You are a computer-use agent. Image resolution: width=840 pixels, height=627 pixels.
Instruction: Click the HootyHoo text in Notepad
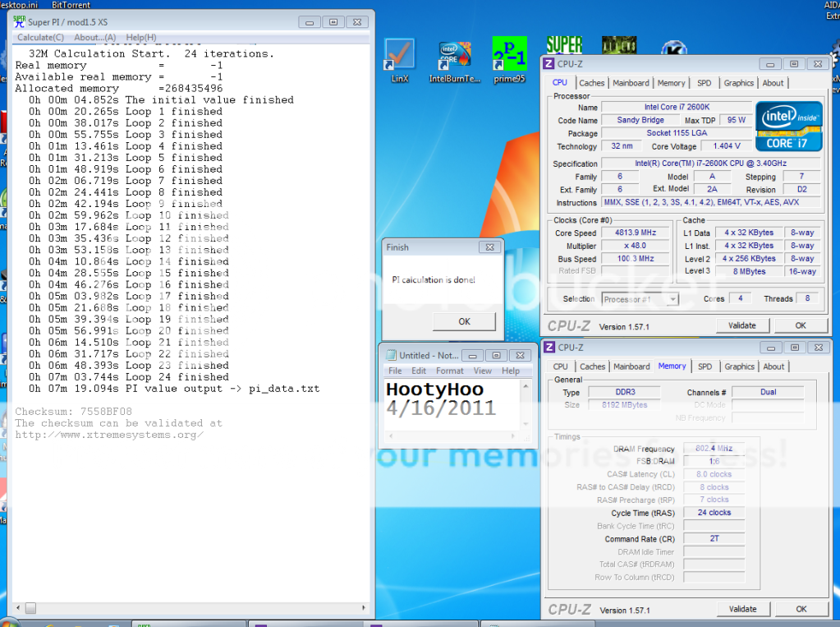(x=434, y=390)
